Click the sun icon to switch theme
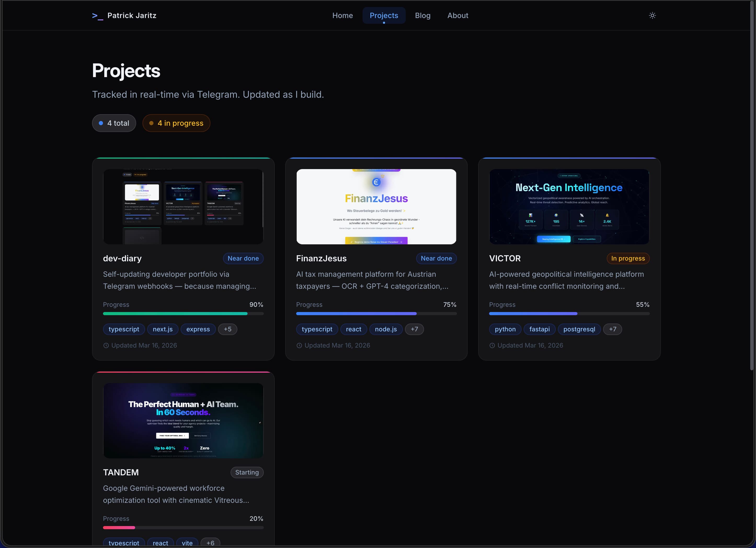 point(652,15)
